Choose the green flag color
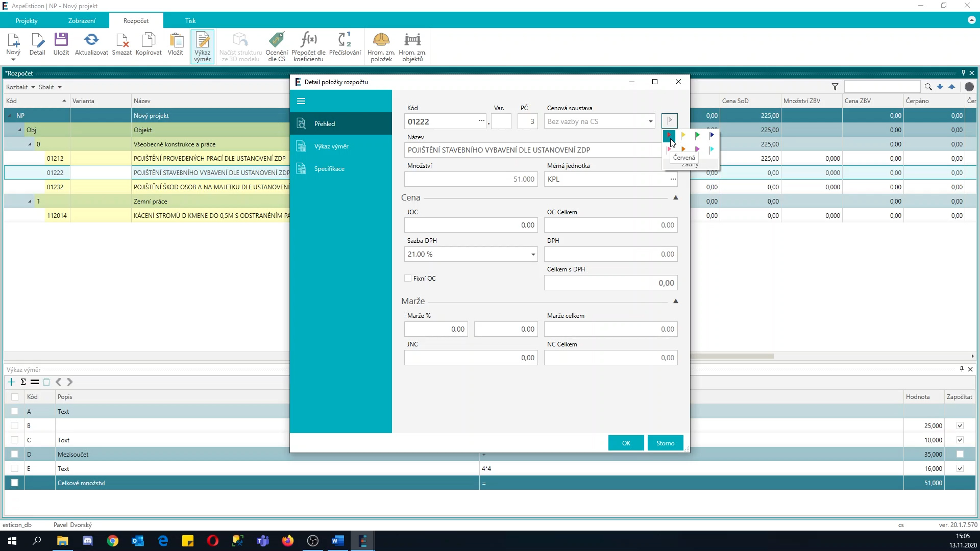The width and height of the screenshot is (980, 551). [x=697, y=135]
